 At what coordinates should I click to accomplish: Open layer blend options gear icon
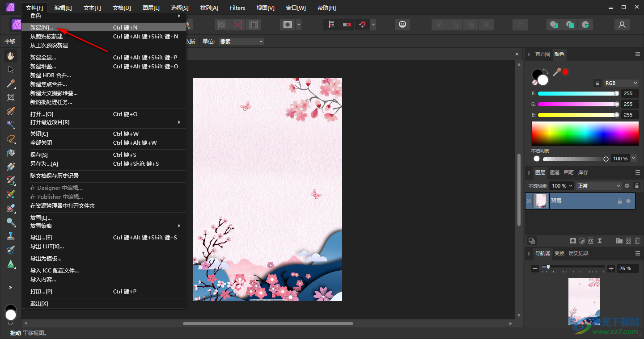(x=627, y=186)
